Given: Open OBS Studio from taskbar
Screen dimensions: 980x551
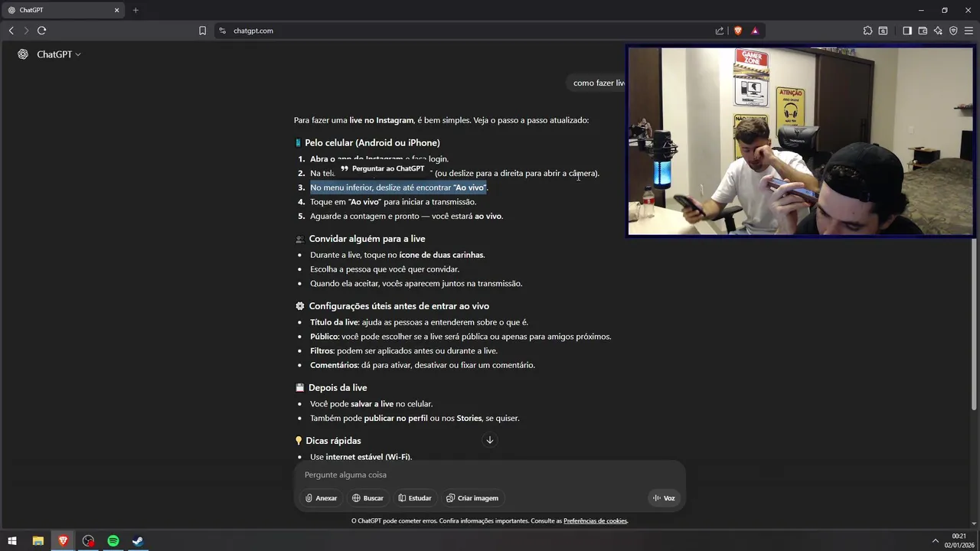Looking at the screenshot, I should click(x=88, y=541).
